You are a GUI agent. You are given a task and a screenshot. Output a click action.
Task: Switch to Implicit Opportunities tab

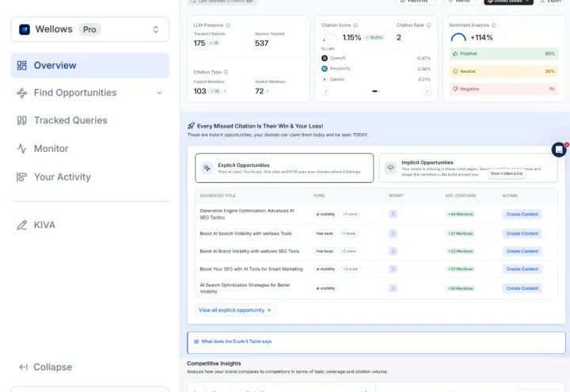point(468,168)
